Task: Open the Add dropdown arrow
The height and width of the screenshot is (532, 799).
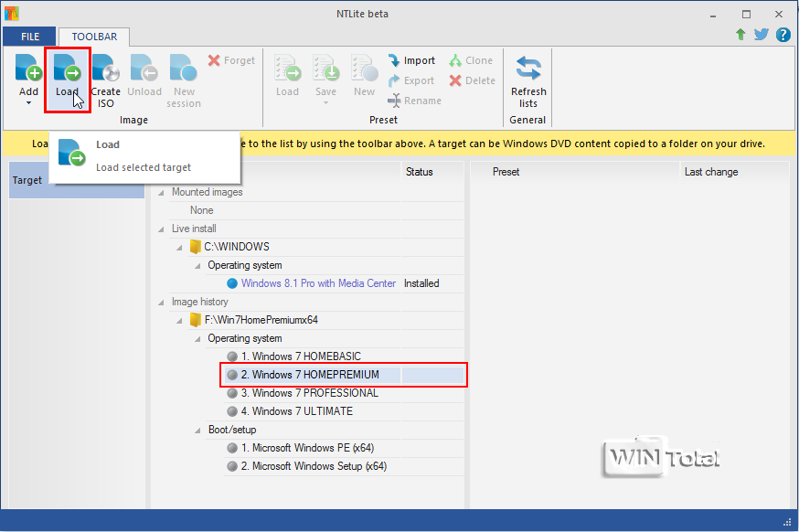Action: coord(28,103)
